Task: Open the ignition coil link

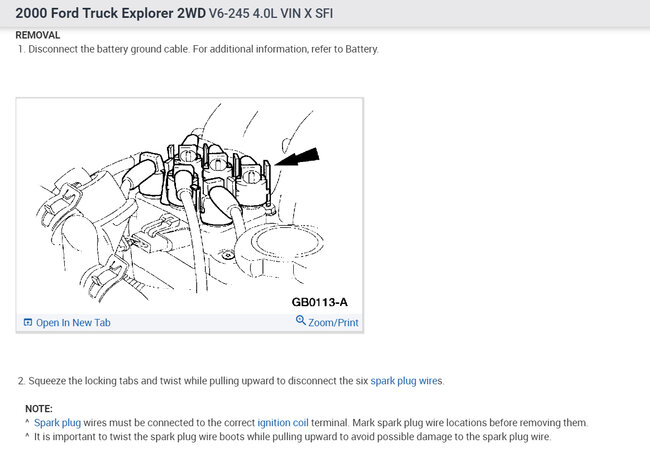Action: (x=283, y=423)
